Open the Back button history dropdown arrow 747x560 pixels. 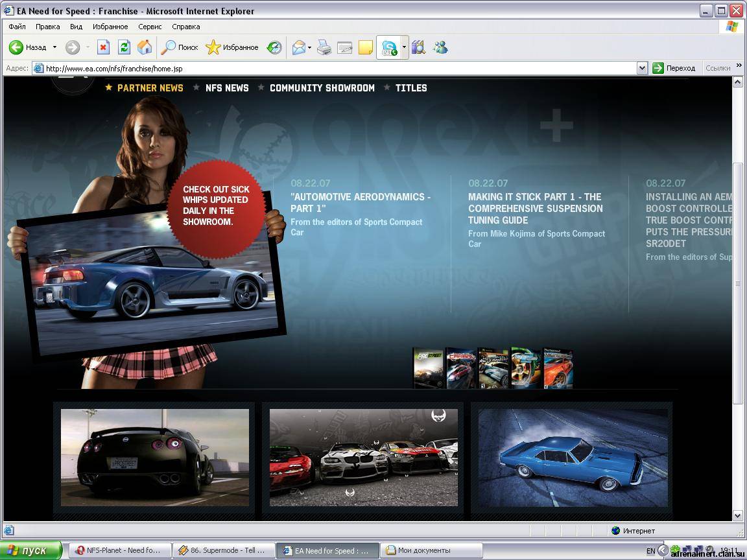tap(54, 47)
